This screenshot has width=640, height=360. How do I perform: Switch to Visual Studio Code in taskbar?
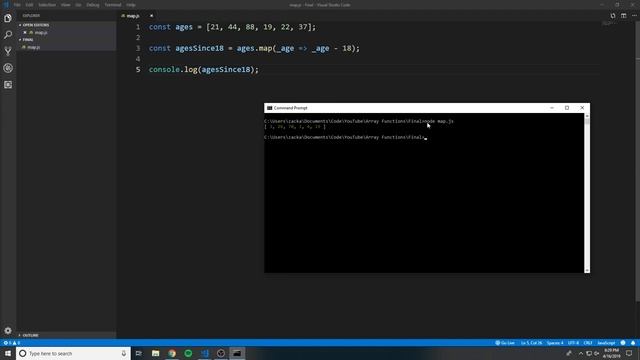click(204, 353)
